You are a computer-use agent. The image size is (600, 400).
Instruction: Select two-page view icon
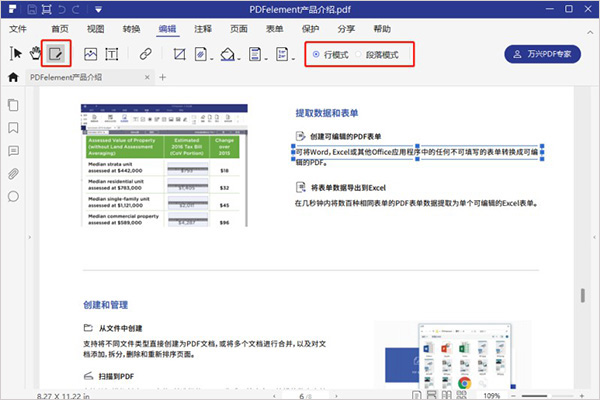(446, 395)
